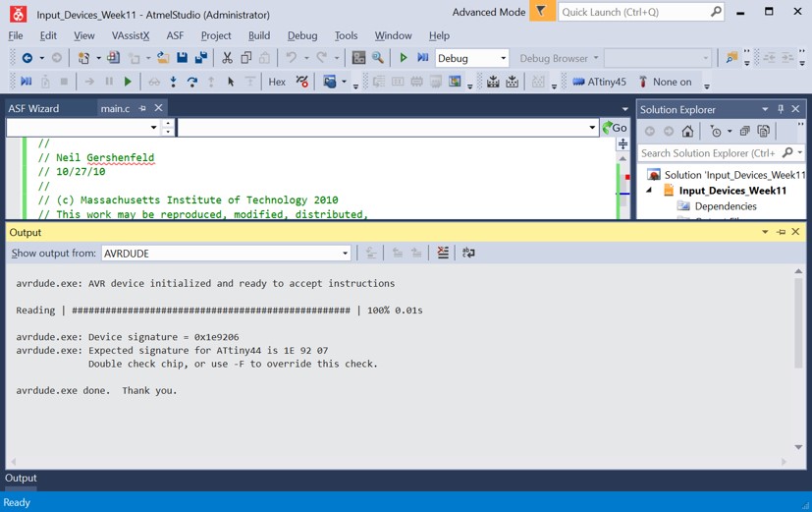Image resolution: width=812 pixels, height=512 pixels.
Task: Click the Step Over icon
Action: pyautogui.click(x=192, y=82)
